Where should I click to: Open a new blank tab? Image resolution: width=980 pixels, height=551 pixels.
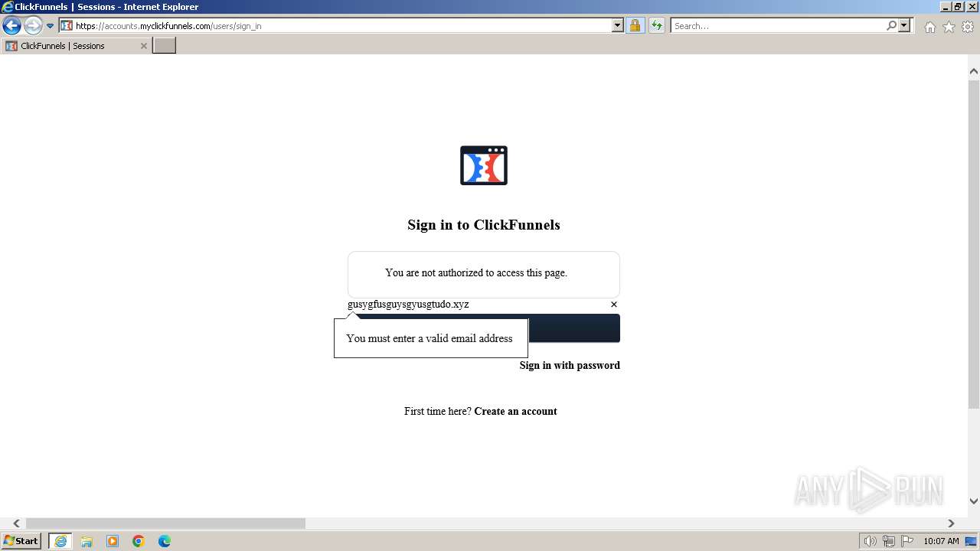click(164, 46)
